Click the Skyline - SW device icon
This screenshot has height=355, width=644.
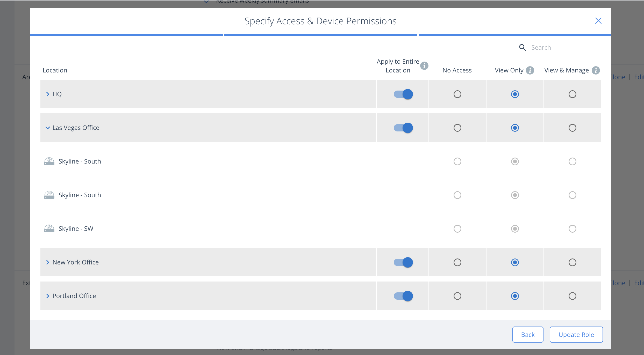tap(49, 228)
